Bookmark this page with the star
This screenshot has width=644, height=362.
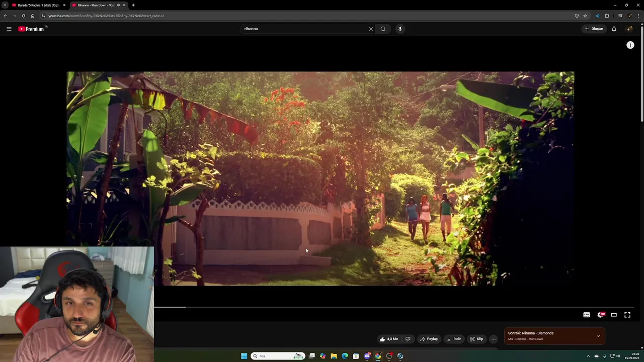(x=585, y=16)
